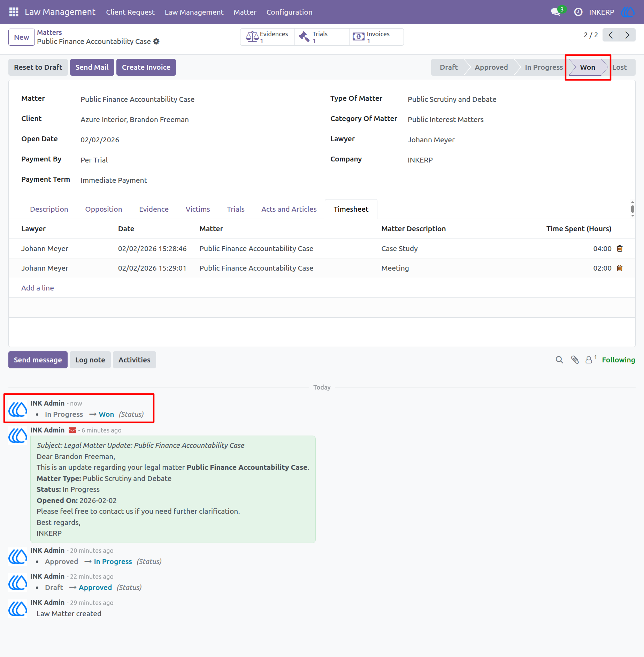The width and height of the screenshot is (644, 657).
Task: Open the activities clock icon
Action: [x=578, y=12]
